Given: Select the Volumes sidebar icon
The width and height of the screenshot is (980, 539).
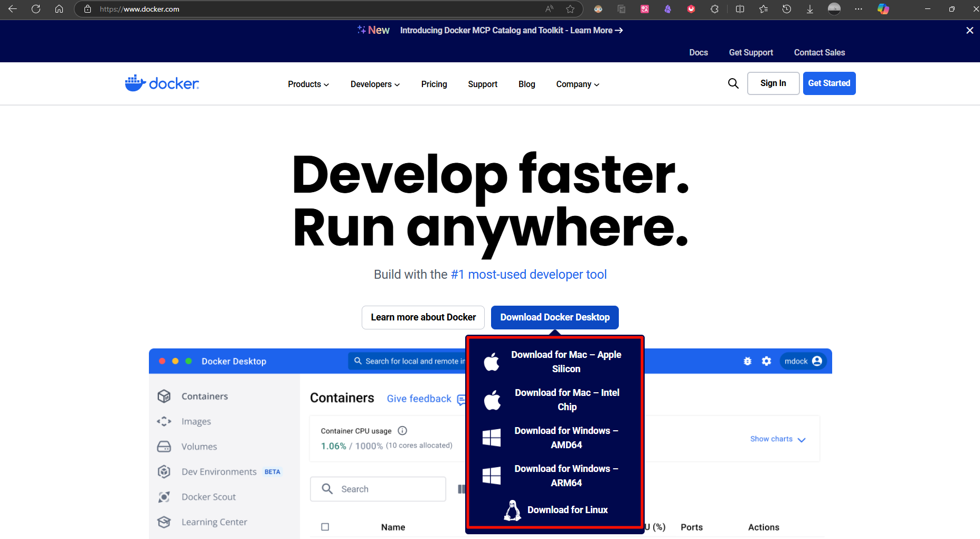Looking at the screenshot, I should (x=164, y=446).
